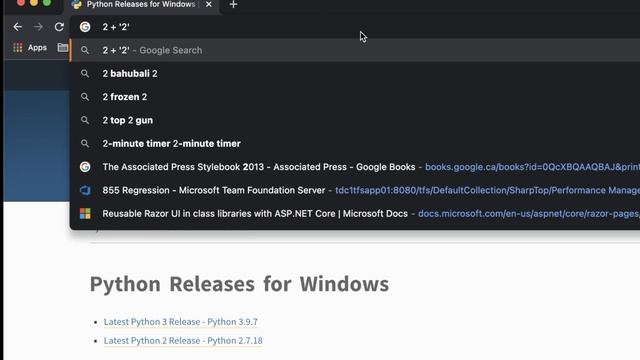
Task: Click the search icon beside '2 bahubali 2'
Action: pyautogui.click(x=85, y=73)
